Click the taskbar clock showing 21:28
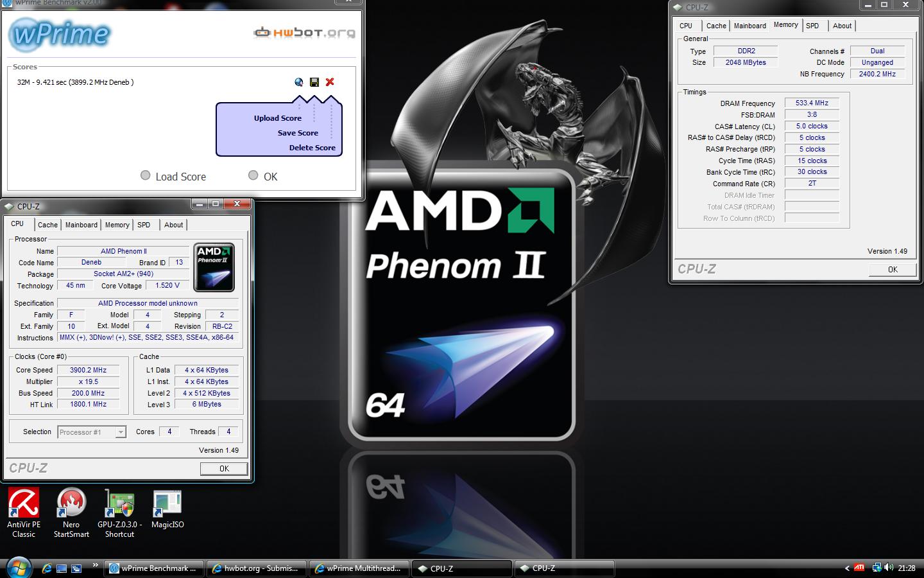The image size is (924, 578). click(906, 568)
